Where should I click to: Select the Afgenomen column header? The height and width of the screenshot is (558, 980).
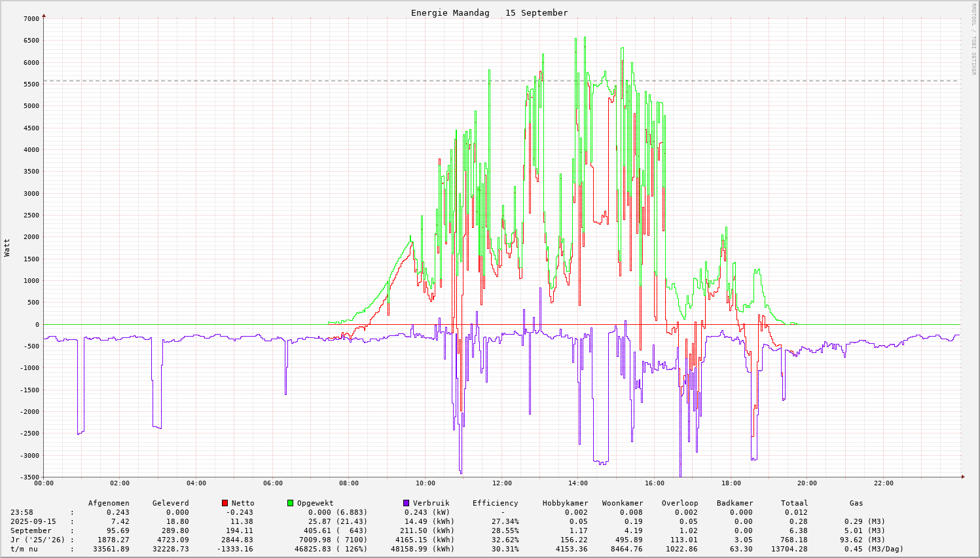click(109, 503)
